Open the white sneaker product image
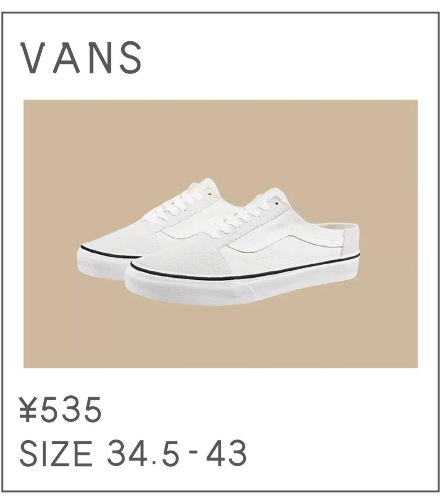This screenshot has height=504, width=441. click(220, 234)
